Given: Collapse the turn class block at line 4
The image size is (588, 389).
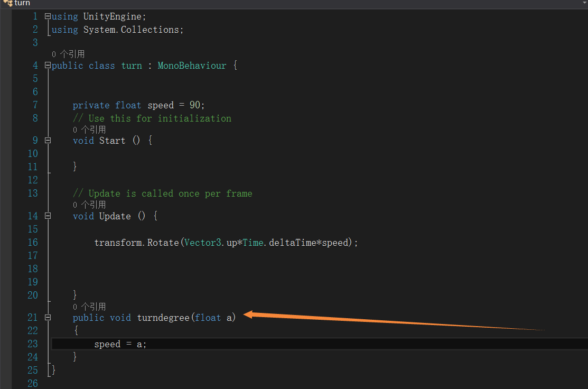Looking at the screenshot, I should coord(48,65).
